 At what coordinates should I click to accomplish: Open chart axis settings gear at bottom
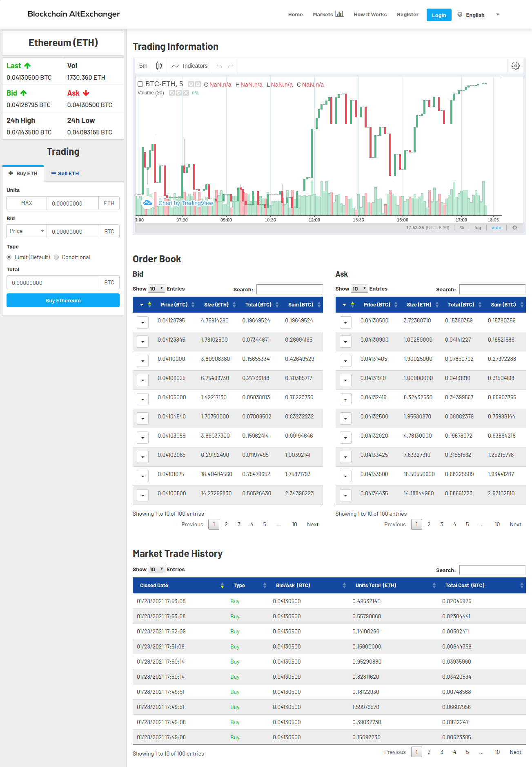[x=515, y=228]
